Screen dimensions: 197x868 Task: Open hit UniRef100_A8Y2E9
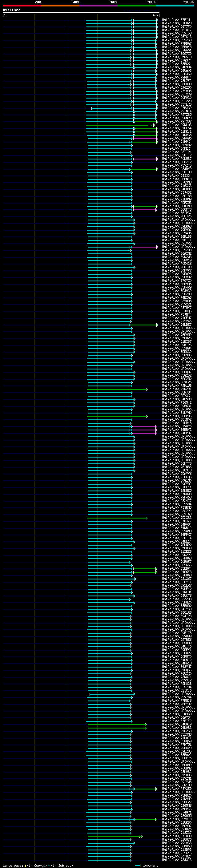coord(177,789)
